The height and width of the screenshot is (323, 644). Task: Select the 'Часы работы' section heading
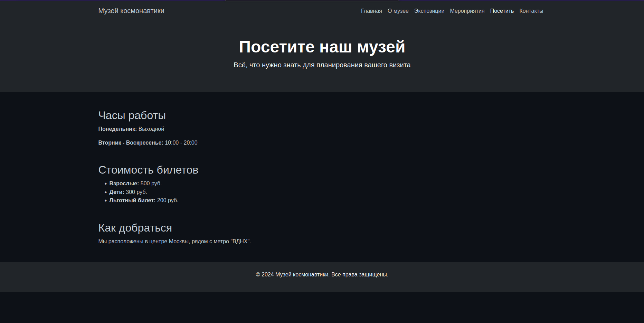132,116
